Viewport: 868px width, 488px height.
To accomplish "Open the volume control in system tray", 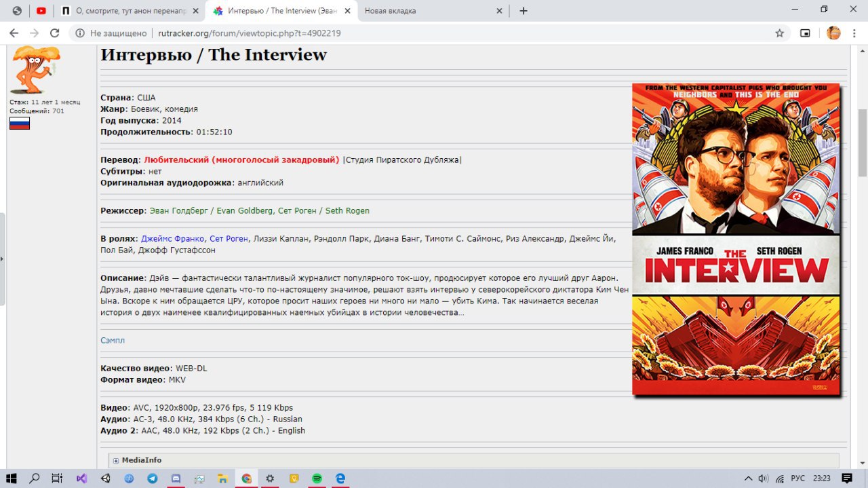I will pos(764,478).
